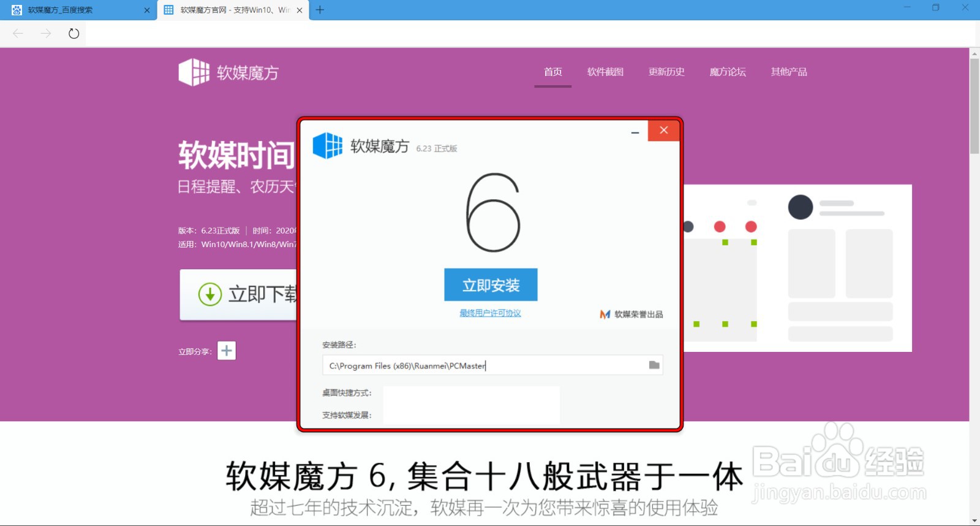Click the dark avatar circle in illustration

(801, 207)
